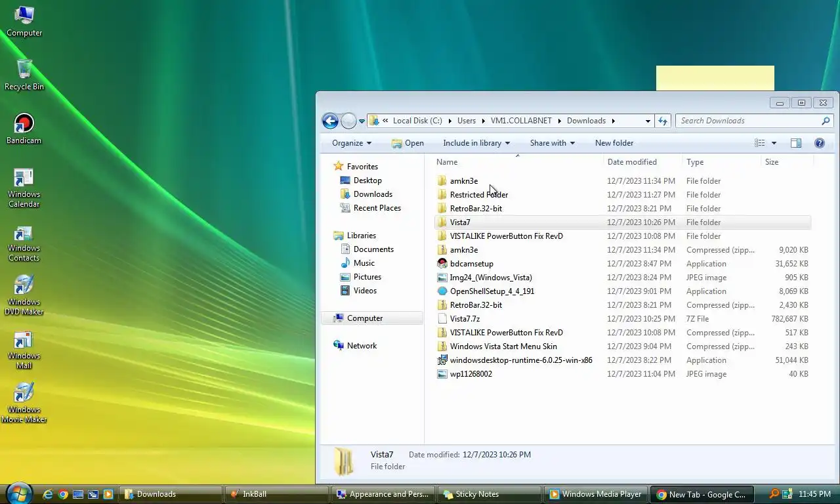The image size is (840, 504).
Task: Click the arrow after Downloads in the path
Action: coord(614,121)
